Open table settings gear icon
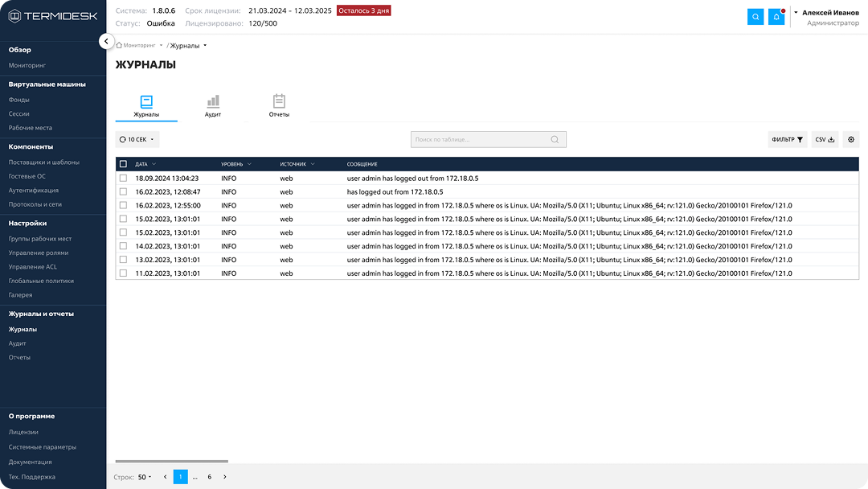The image size is (868, 489). point(851,139)
